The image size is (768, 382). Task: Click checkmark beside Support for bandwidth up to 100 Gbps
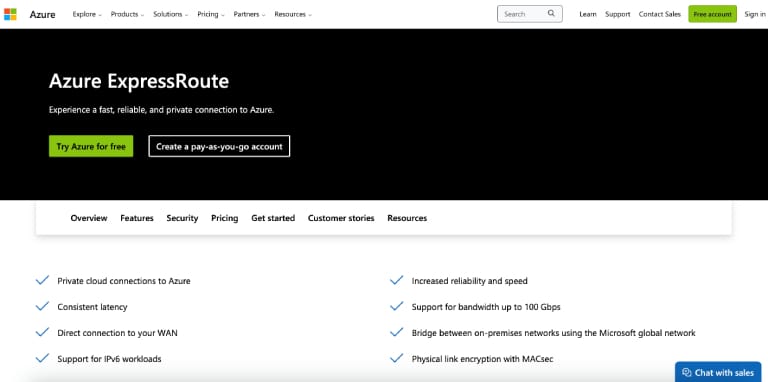396,307
